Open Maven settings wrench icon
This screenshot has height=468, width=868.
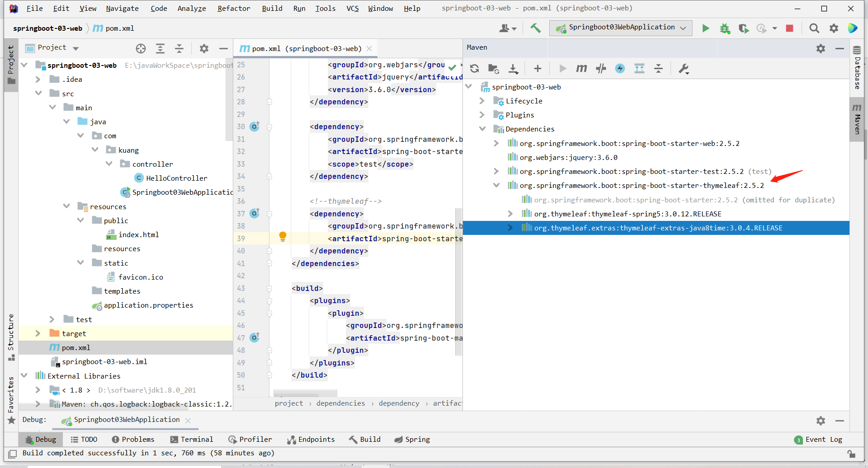point(684,69)
